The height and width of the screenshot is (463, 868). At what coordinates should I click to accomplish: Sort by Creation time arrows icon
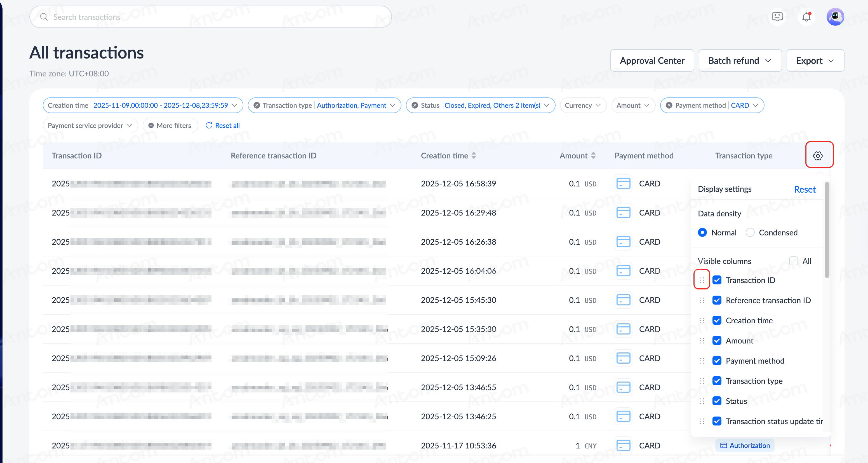click(474, 155)
